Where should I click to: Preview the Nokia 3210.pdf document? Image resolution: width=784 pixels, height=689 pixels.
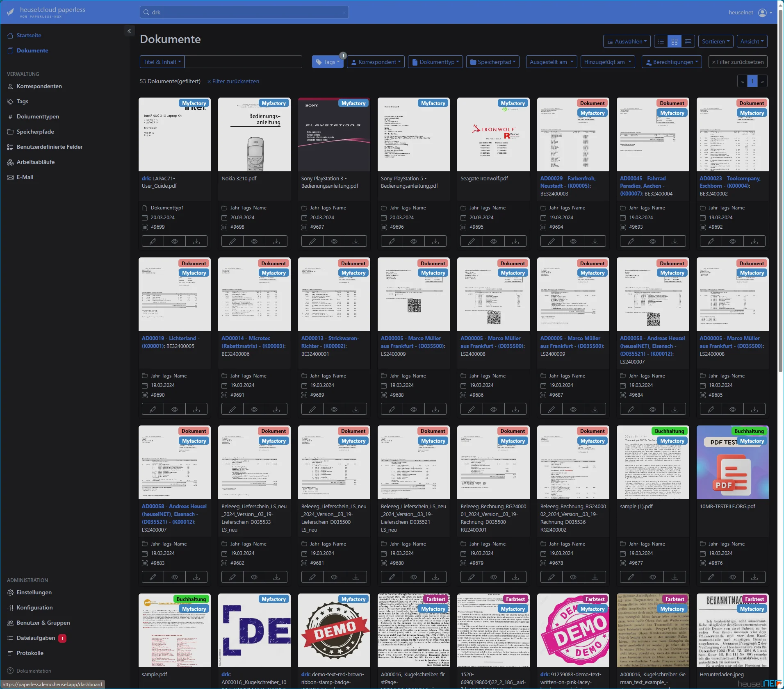coord(254,241)
